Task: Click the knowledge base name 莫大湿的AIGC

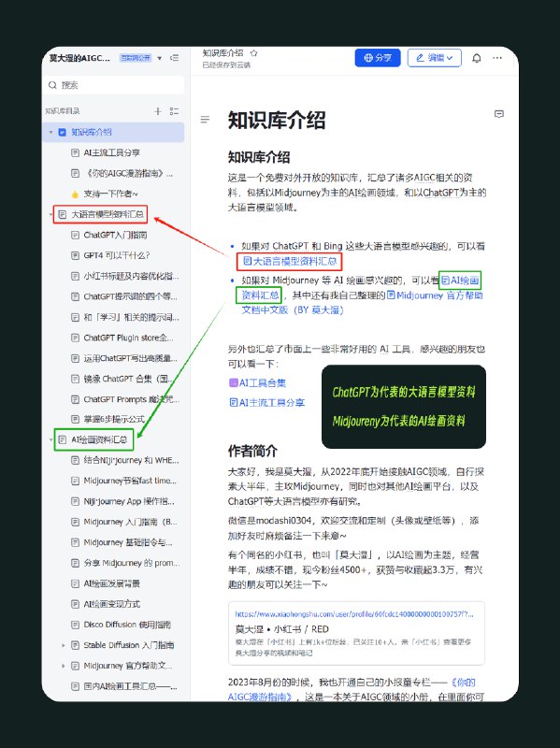Action: [x=79, y=58]
